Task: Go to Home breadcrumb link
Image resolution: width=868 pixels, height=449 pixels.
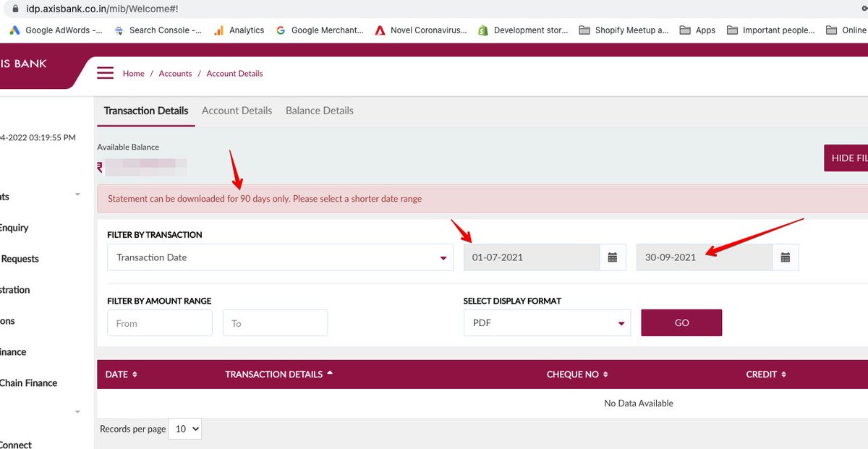Action: [134, 74]
